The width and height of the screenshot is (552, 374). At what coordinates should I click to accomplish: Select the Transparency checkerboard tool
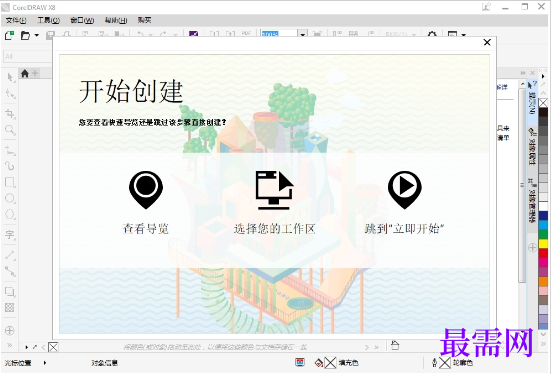(x=10, y=307)
